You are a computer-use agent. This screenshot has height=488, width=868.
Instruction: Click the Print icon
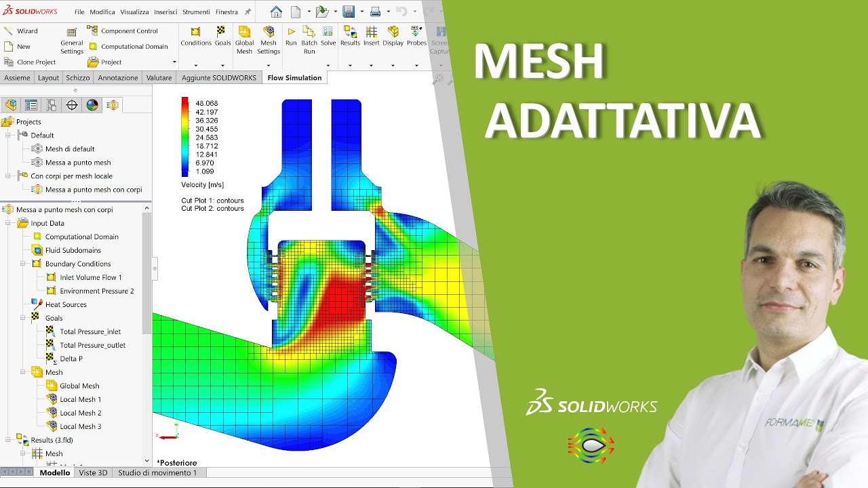click(375, 12)
